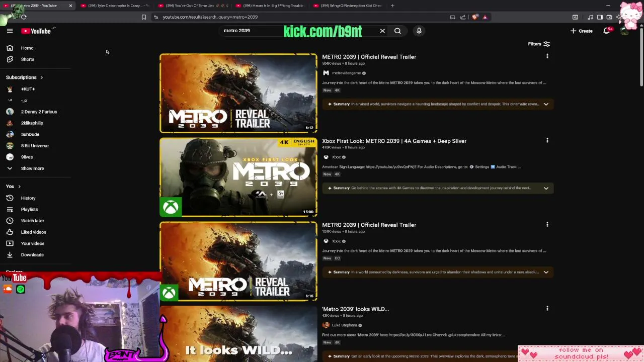Open the 8 Bit Universe subscription

35,146
